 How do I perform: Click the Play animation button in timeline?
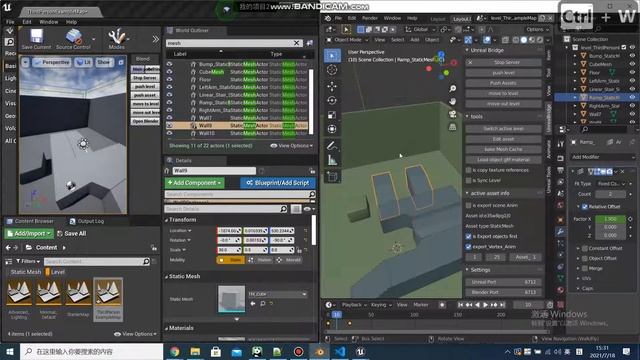(485, 305)
